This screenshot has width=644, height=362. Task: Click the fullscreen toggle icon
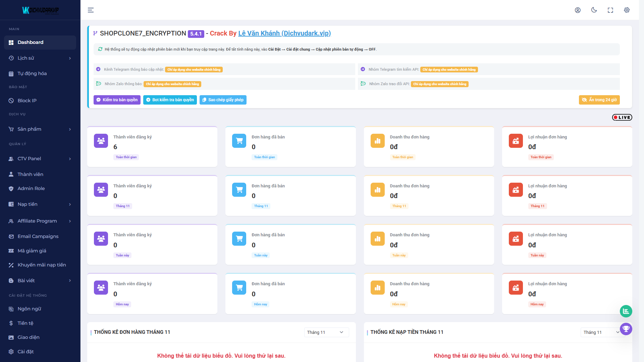610,10
